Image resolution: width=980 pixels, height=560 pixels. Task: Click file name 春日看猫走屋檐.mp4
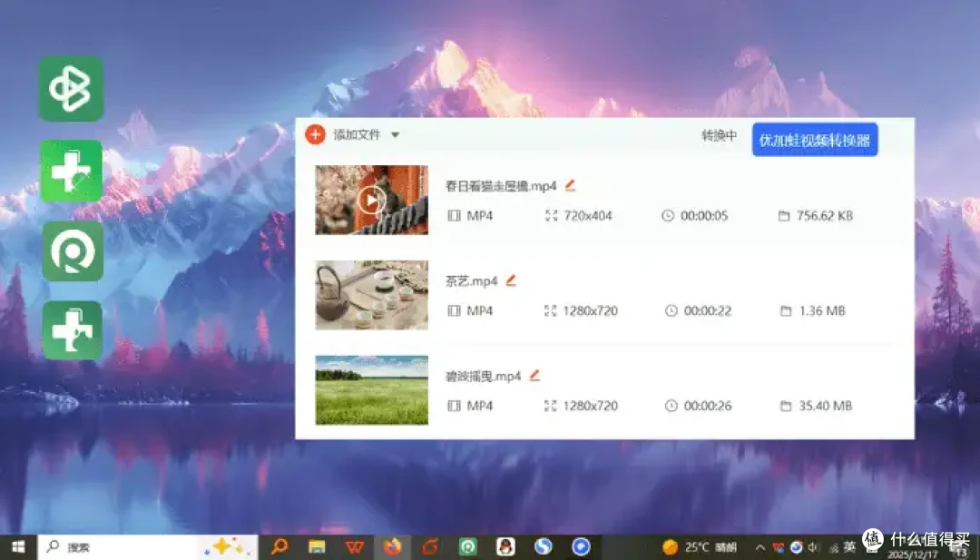point(501,186)
